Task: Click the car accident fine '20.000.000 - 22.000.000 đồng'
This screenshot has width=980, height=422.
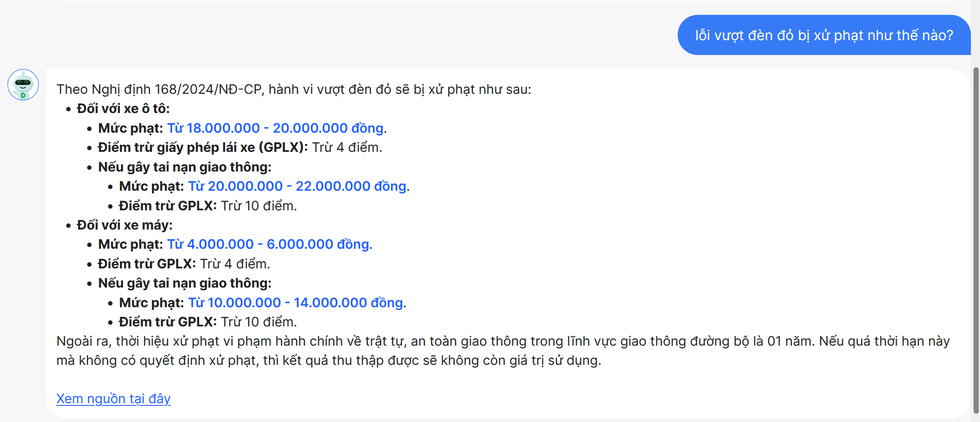Action: pyautogui.click(x=297, y=186)
